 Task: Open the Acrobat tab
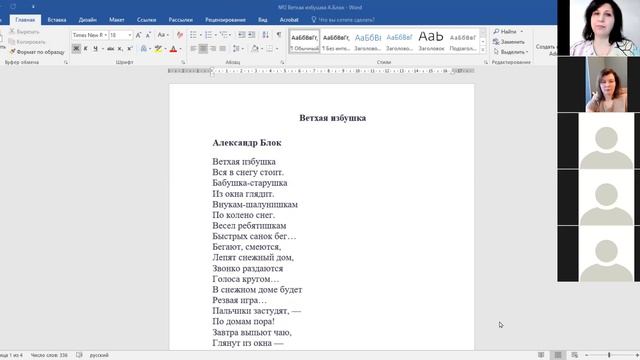click(x=289, y=20)
